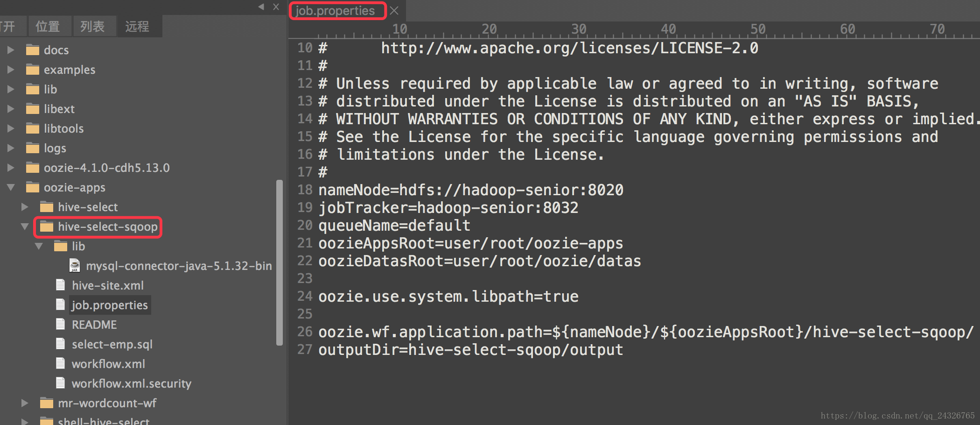
Task: Collapse the hive-select-sqoop folder arrow
Action: point(25,227)
